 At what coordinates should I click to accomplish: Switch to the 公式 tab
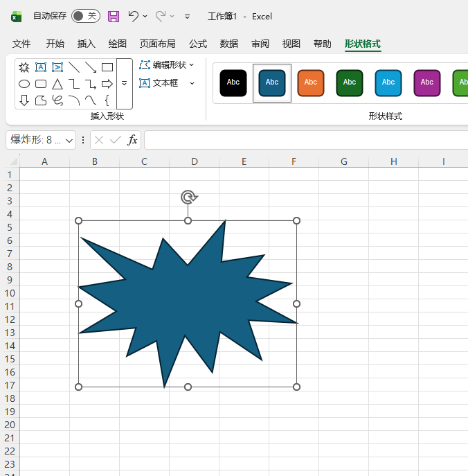tap(198, 44)
